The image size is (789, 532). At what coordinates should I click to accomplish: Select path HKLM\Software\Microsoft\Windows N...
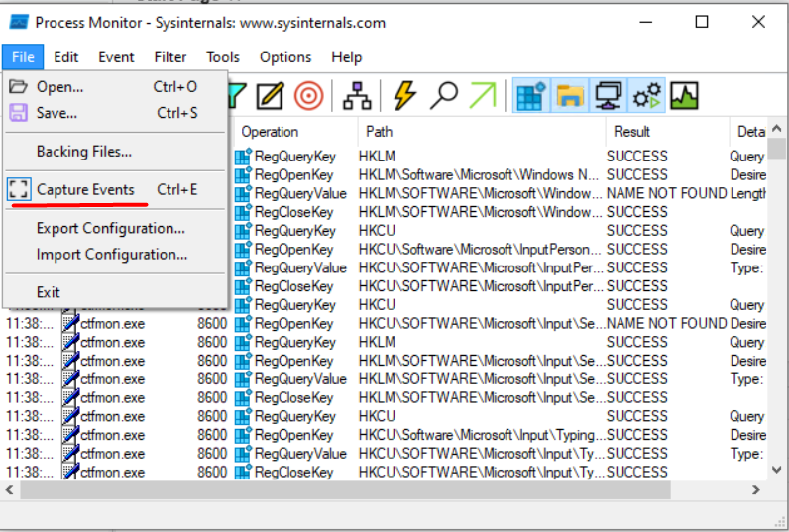click(478, 175)
